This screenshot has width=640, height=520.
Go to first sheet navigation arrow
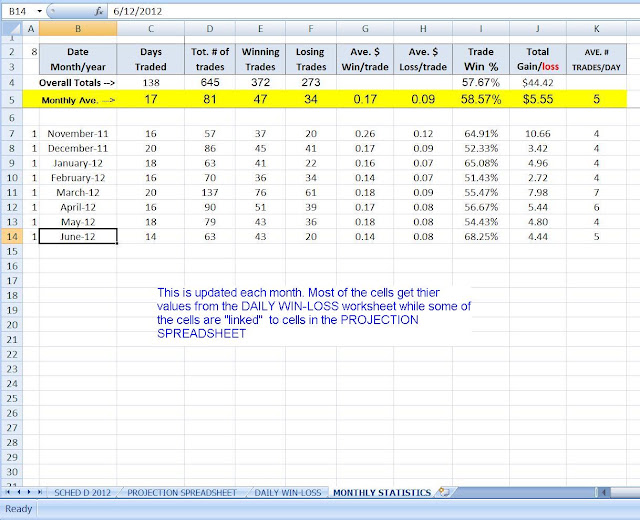click(x=8, y=492)
